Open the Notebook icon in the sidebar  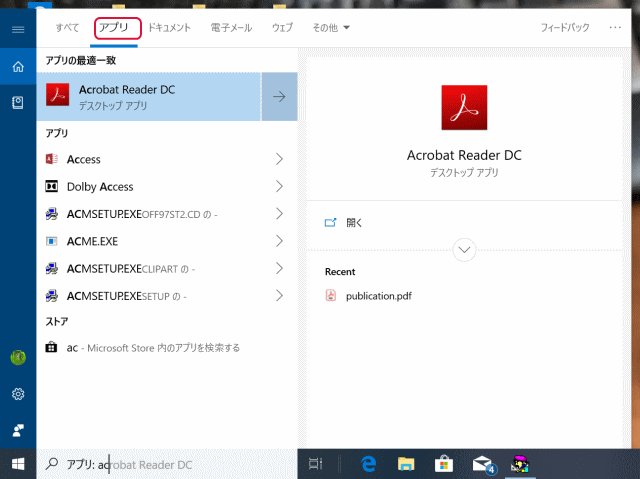(18, 102)
